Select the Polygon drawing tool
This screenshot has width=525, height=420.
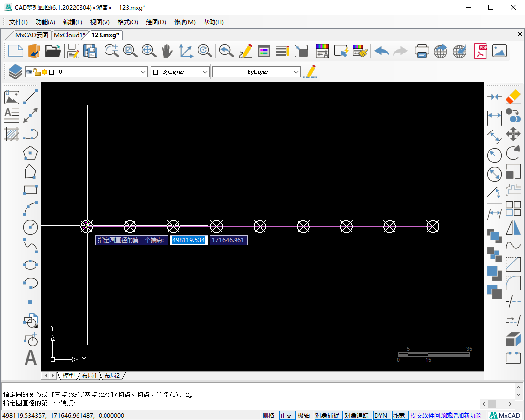(30, 153)
